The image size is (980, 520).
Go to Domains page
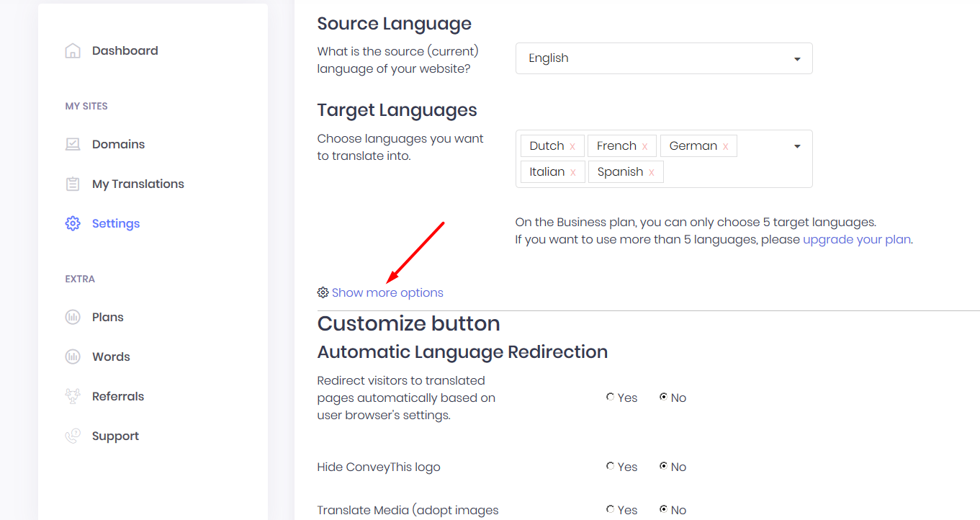118,144
